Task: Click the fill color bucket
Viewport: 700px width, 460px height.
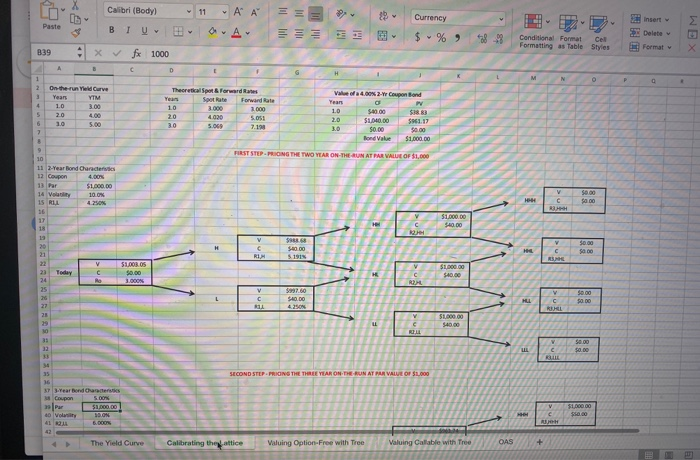Action: [212, 32]
